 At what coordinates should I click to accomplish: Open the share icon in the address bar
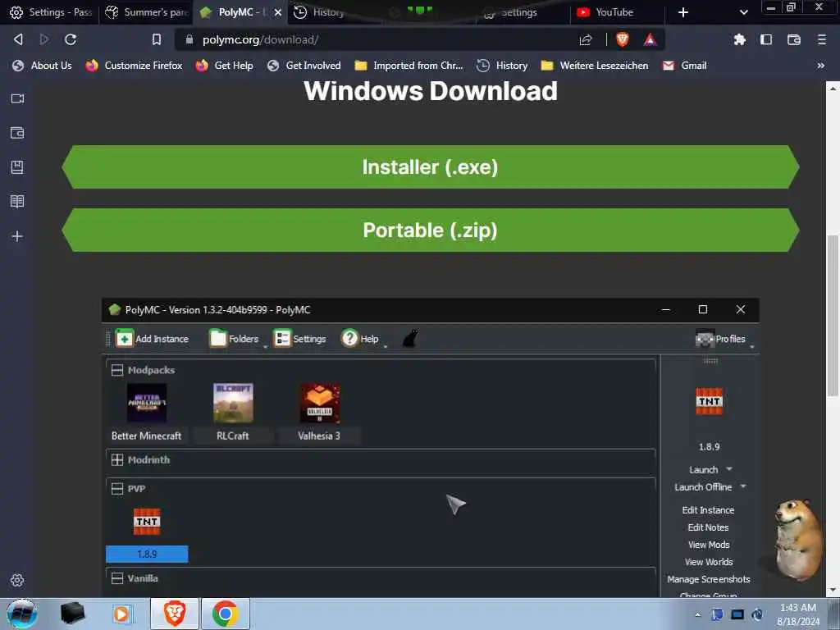586,39
